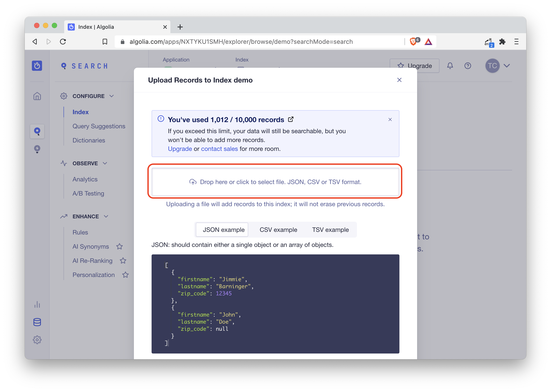Click the contact sales link
The height and width of the screenshot is (392, 551).
(x=219, y=149)
